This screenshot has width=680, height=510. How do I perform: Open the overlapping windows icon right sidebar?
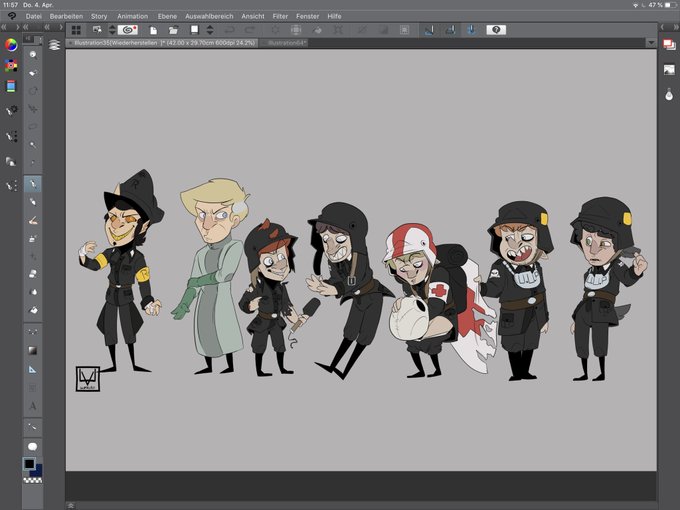pos(669,44)
